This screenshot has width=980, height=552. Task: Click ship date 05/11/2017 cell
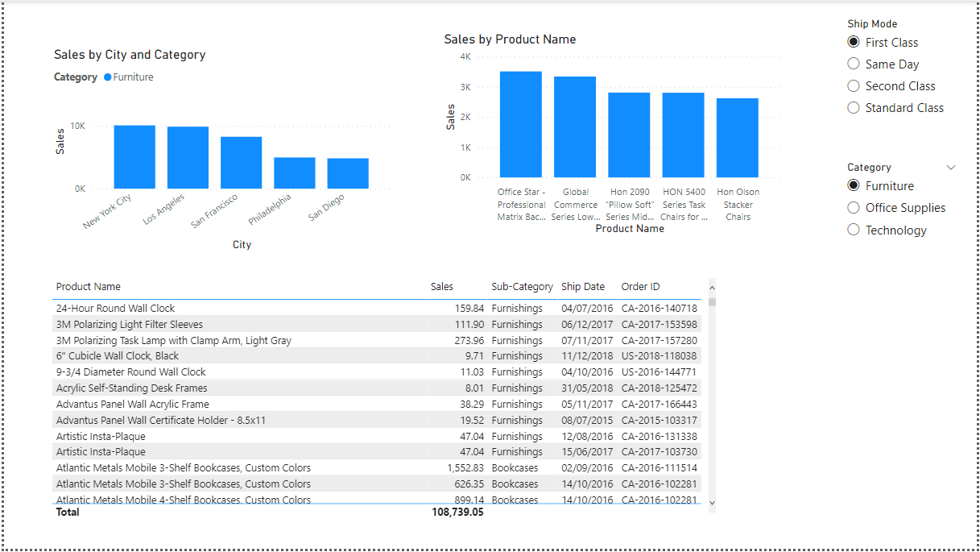(x=587, y=404)
